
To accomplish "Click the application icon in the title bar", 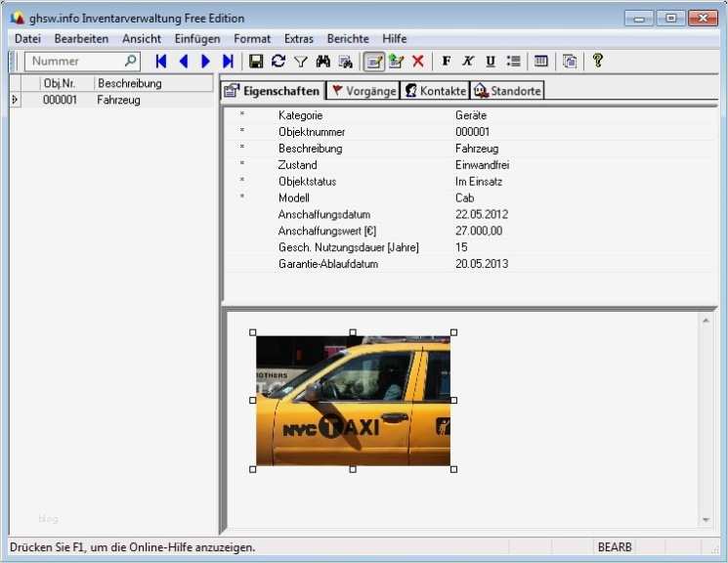I will [18, 19].
